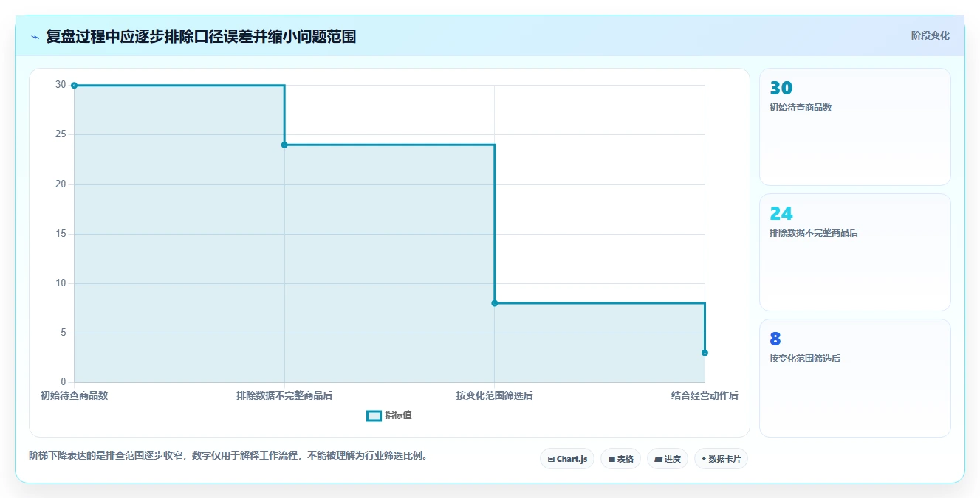This screenshot has width=980, height=498.
Task: Click the x-axis label 按变化范围筛选后
Action: coord(495,395)
